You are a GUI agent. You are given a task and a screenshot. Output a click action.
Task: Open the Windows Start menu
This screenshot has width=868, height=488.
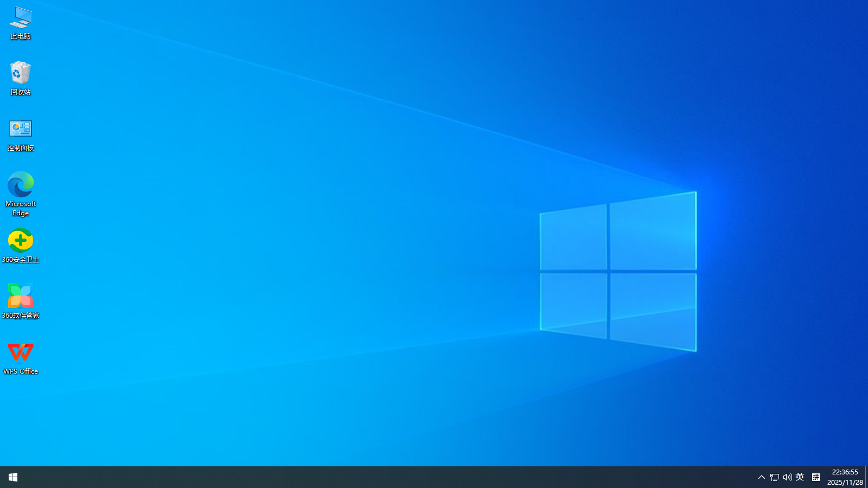pyautogui.click(x=12, y=477)
